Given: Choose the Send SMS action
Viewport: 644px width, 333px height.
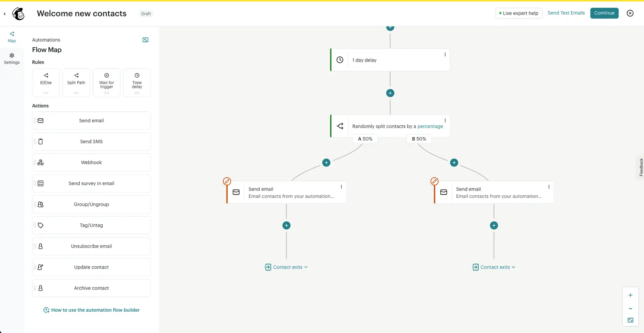Looking at the screenshot, I should (91, 141).
